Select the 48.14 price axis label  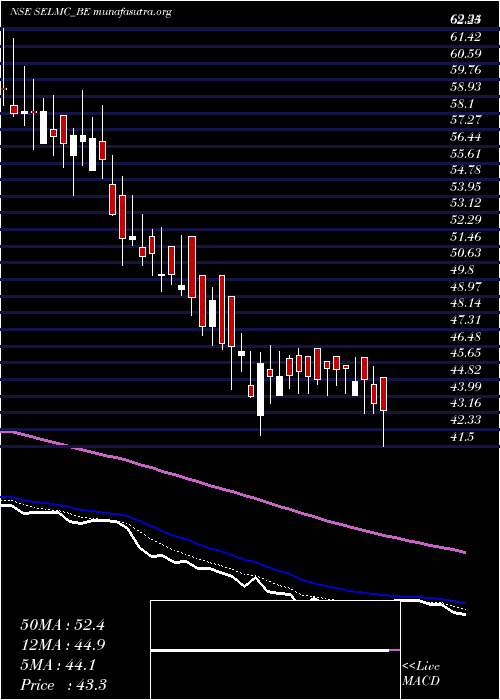coord(466,304)
